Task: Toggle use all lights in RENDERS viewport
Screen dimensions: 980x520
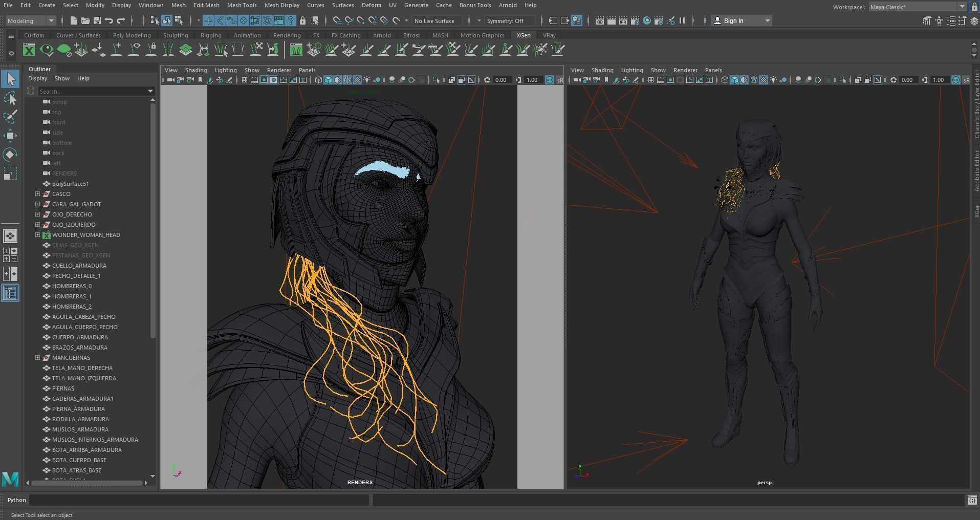Action: 367,80
